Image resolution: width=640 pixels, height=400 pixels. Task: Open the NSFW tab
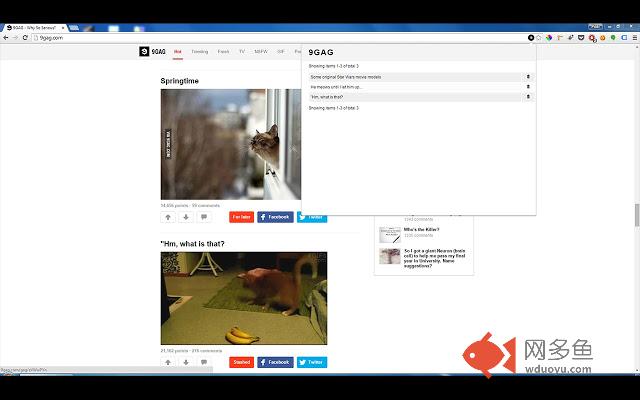[x=261, y=52]
